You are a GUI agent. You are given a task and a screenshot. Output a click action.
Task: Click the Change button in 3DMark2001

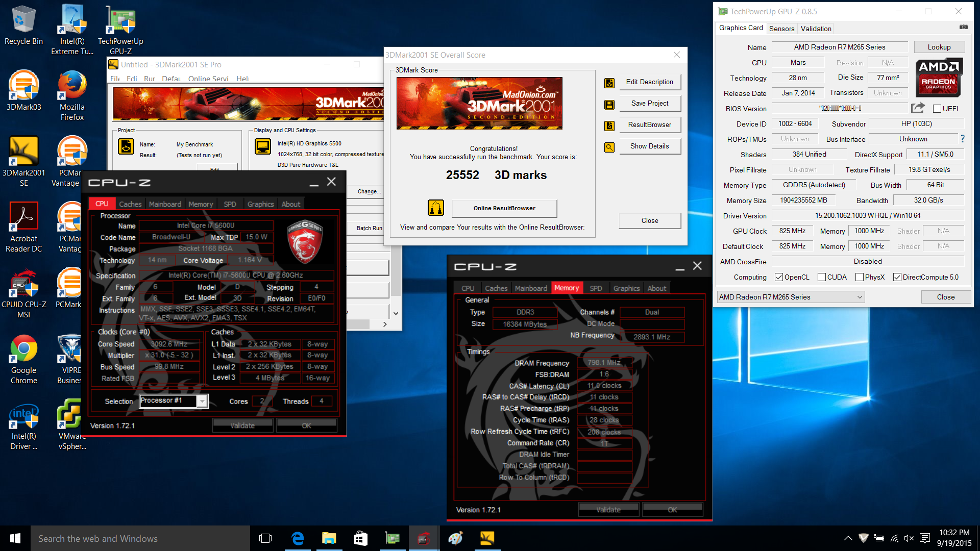click(369, 191)
